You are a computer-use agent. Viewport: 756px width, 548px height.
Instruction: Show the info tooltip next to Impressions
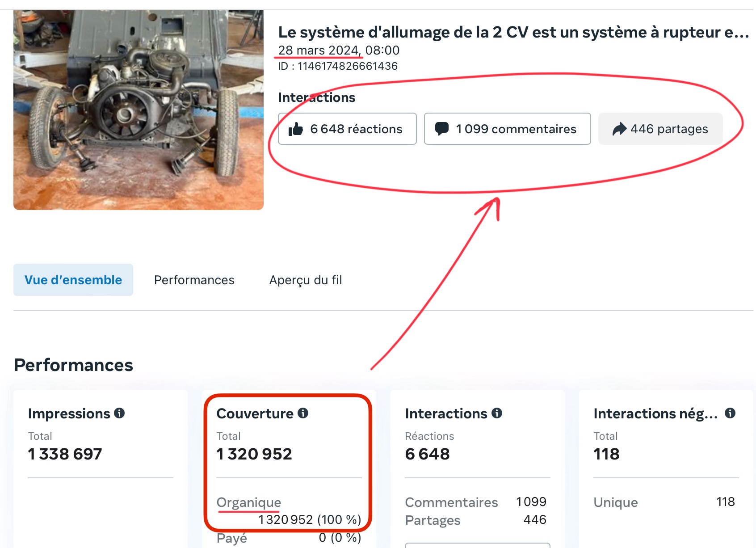(119, 413)
